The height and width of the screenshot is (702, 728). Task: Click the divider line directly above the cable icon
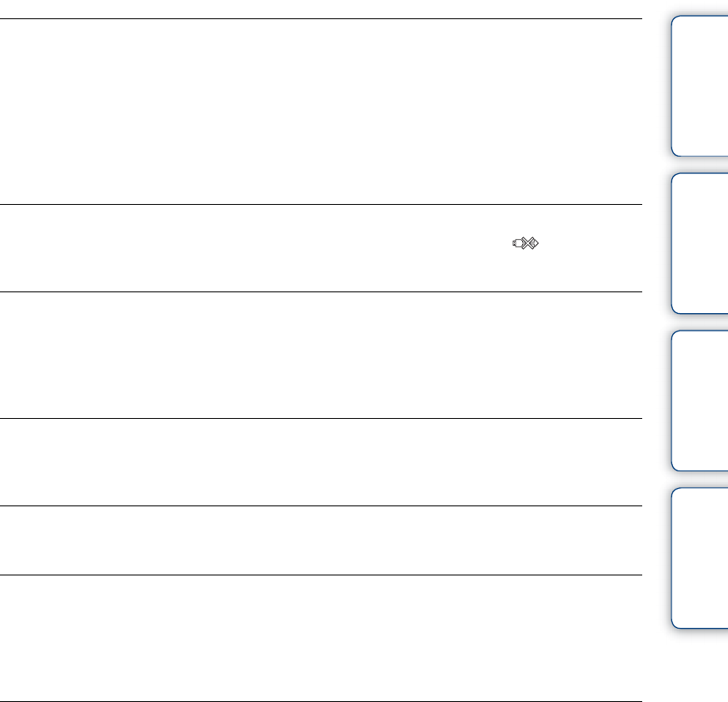point(321,205)
